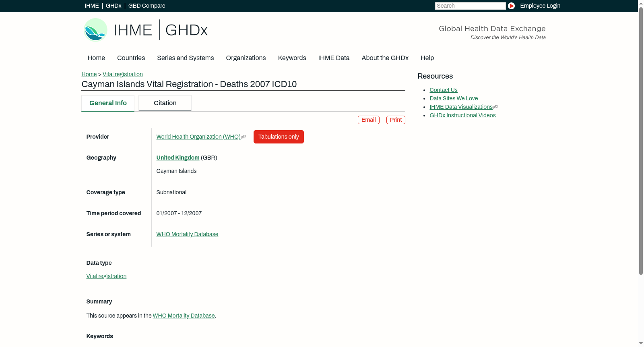Click the Coverage type field label
The width and height of the screenshot is (644, 347).
click(106, 193)
